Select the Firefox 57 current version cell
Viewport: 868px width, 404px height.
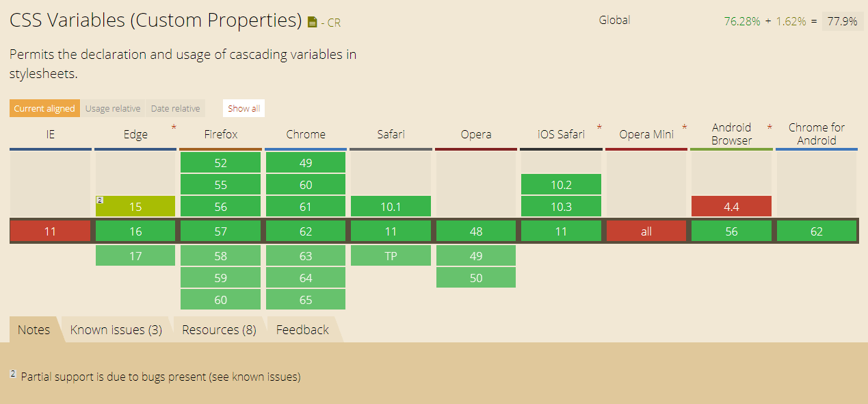[x=220, y=231]
